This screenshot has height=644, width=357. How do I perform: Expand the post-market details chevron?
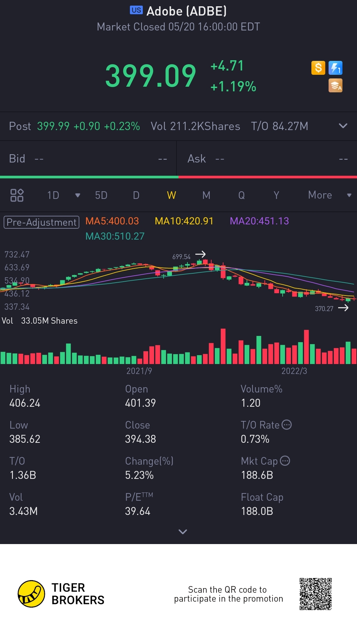[x=343, y=126]
